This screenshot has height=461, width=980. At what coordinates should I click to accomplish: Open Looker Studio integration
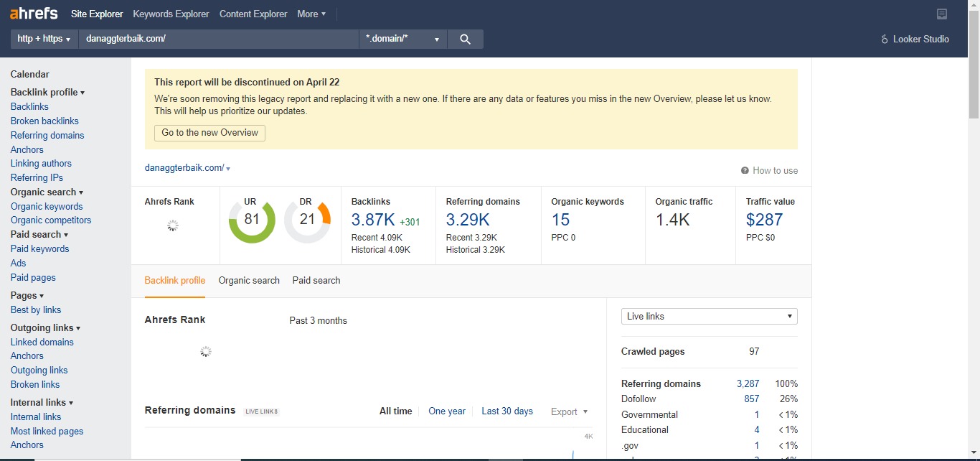[915, 39]
